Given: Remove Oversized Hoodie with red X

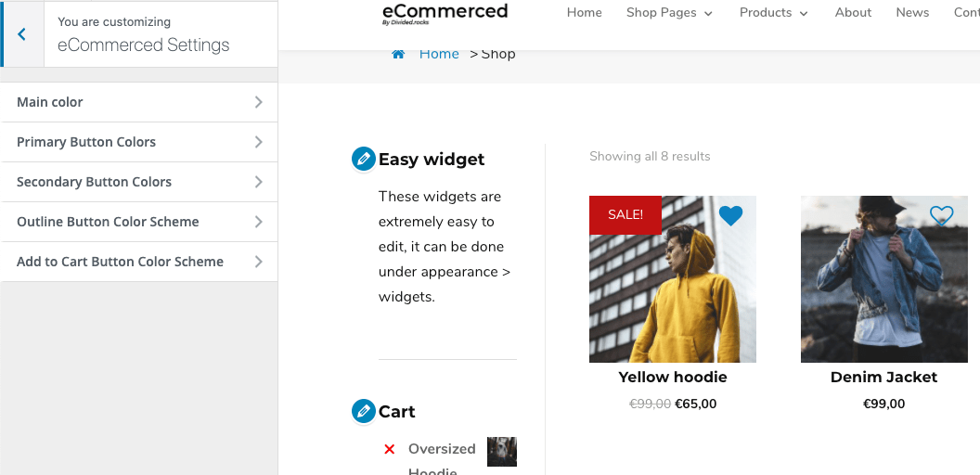Looking at the screenshot, I should pyautogui.click(x=390, y=450).
